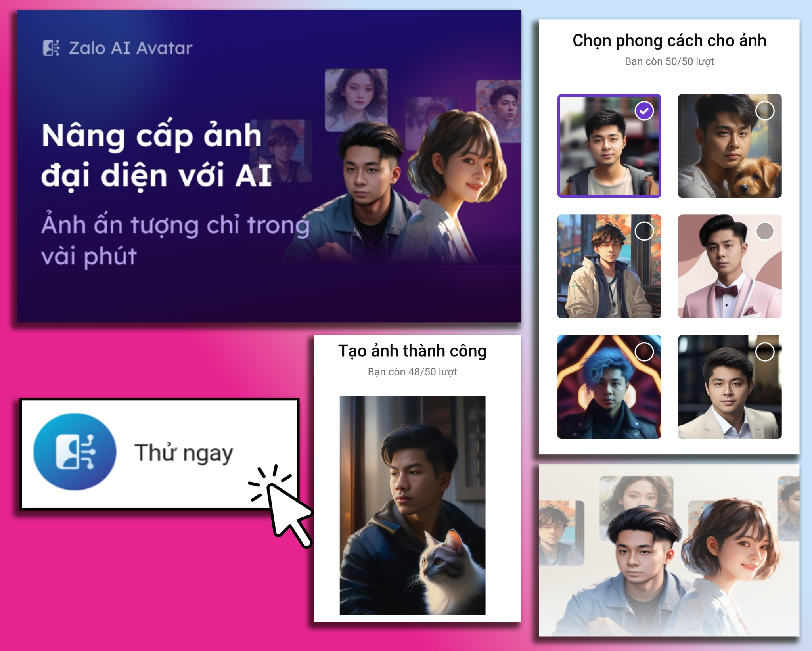
Task: Click the round blue AI Avatar icon
Action: pyautogui.click(x=75, y=452)
